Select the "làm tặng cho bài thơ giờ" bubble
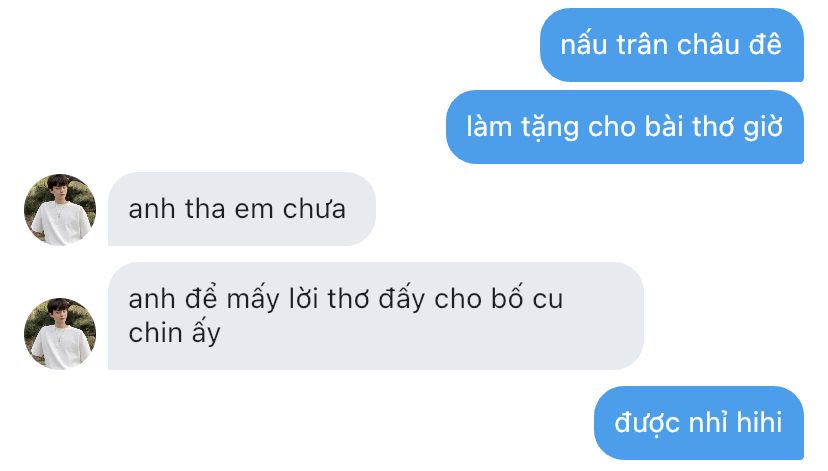This screenshot has height=471, width=828. click(625, 127)
